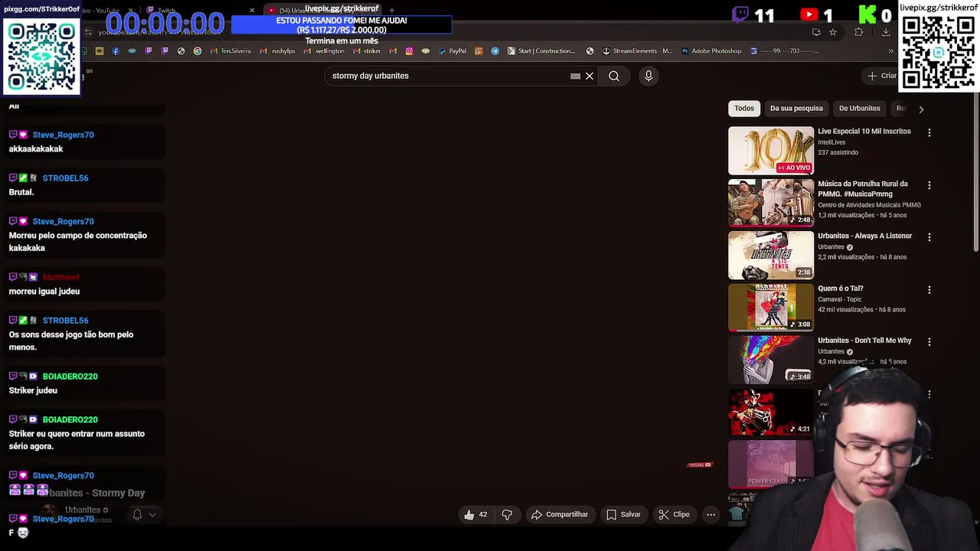The image size is (980, 551).
Task: Click the install app icon in address bar
Action: click(x=816, y=32)
